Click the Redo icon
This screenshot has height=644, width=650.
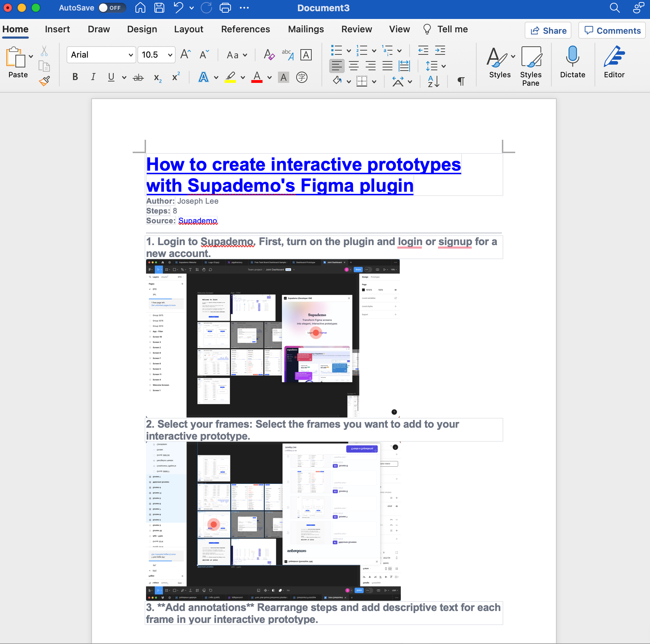206,8
